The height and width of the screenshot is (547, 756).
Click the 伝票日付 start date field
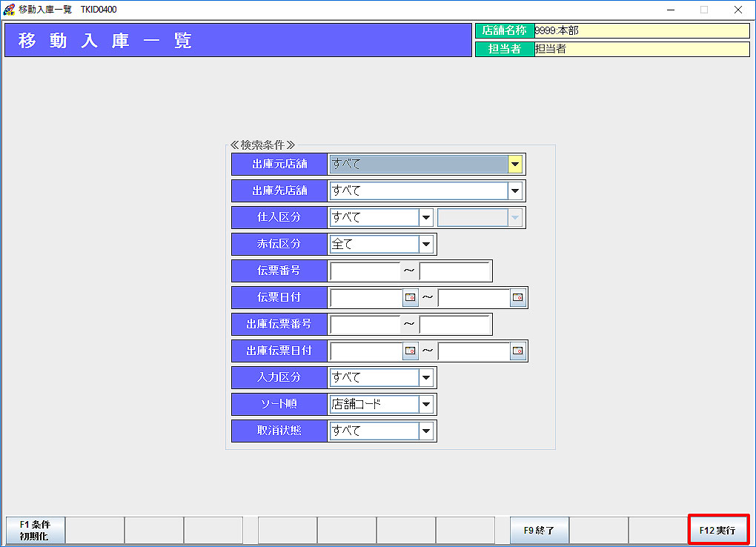click(x=365, y=298)
